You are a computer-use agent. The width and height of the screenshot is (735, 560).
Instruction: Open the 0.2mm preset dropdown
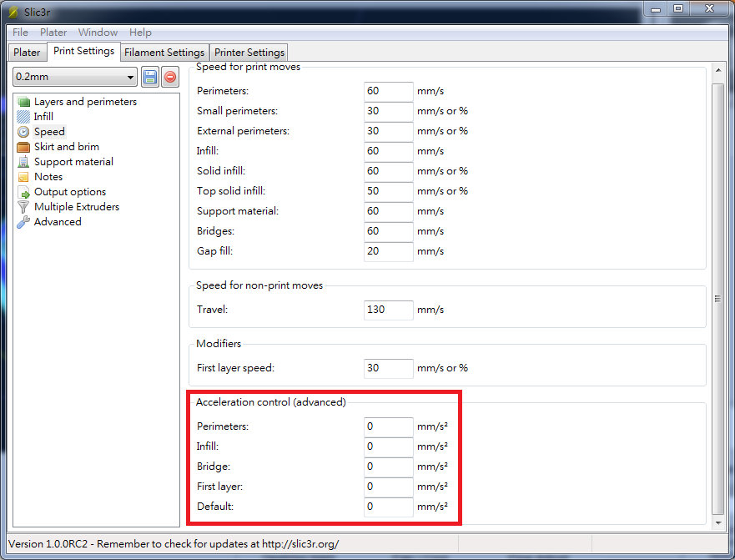pos(75,77)
